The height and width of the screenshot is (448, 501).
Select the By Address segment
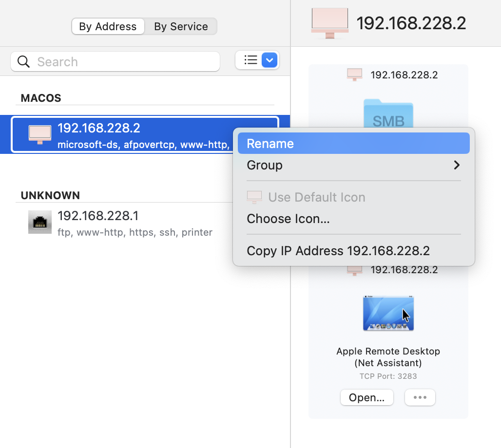[x=108, y=26]
